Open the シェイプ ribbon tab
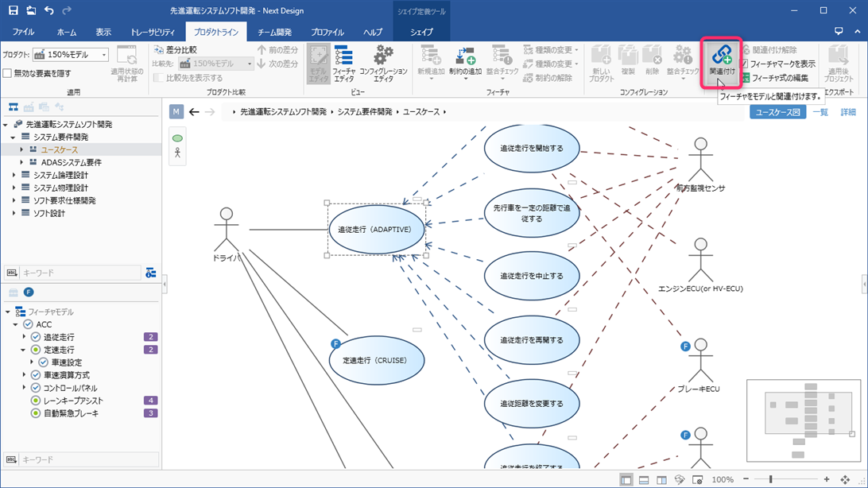This screenshot has height=488, width=868. (x=421, y=32)
